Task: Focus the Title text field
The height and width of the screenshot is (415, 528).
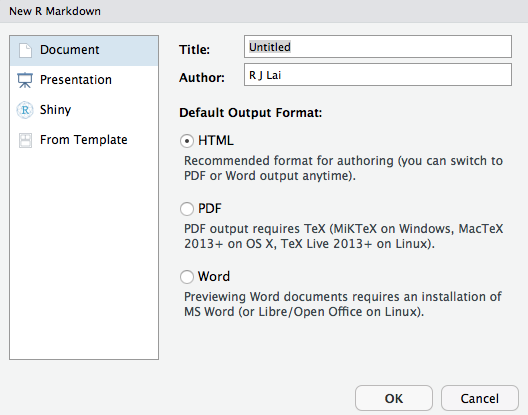Action: pyautogui.click(x=378, y=46)
